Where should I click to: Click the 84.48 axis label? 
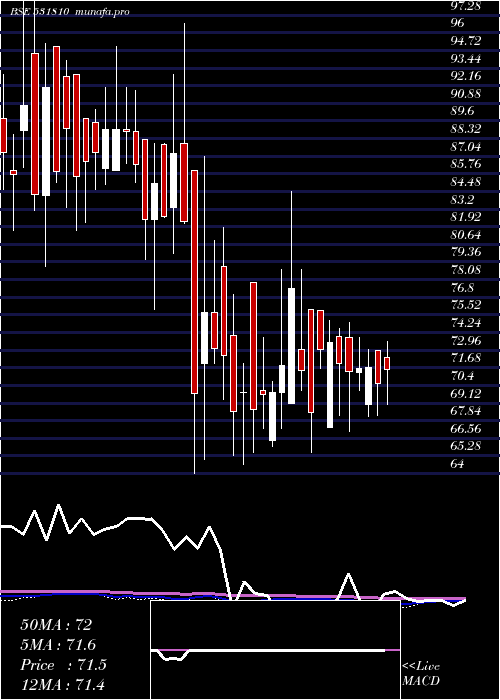(x=467, y=182)
